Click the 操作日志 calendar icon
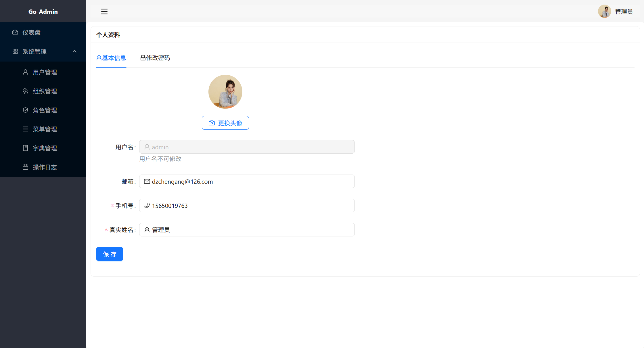 25,167
